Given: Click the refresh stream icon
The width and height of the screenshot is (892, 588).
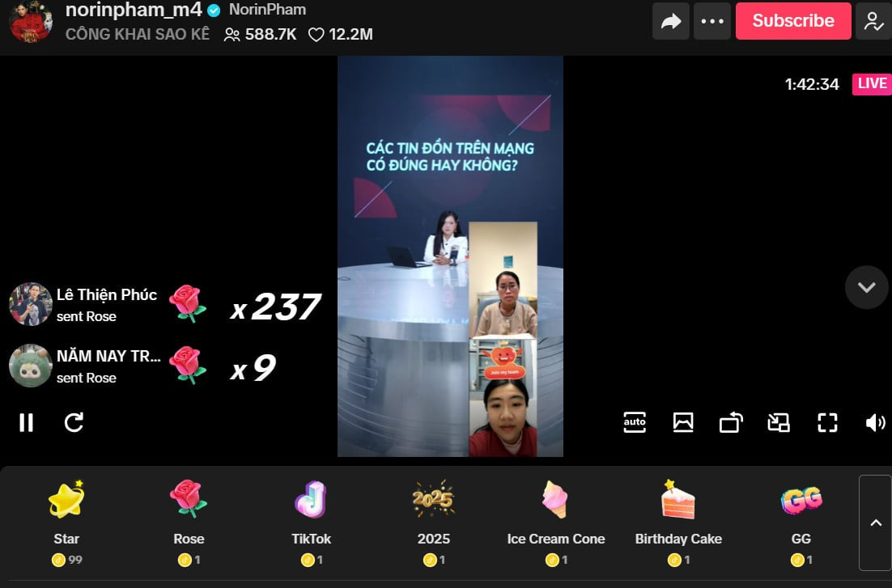Looking at the screenshot, I should pyautogui.click(x=74, y=422).
